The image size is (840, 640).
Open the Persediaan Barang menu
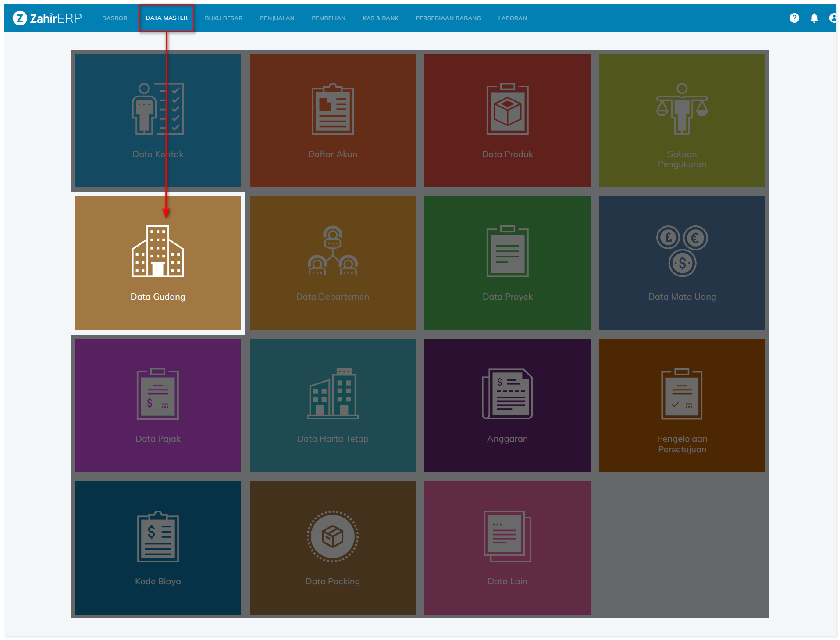tap(448, 18)
